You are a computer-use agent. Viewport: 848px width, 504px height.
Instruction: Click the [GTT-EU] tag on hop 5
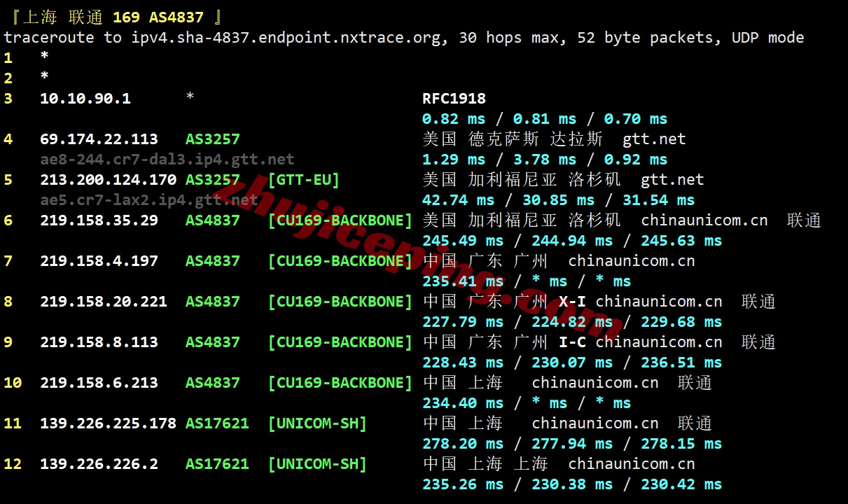click(303, 179)
